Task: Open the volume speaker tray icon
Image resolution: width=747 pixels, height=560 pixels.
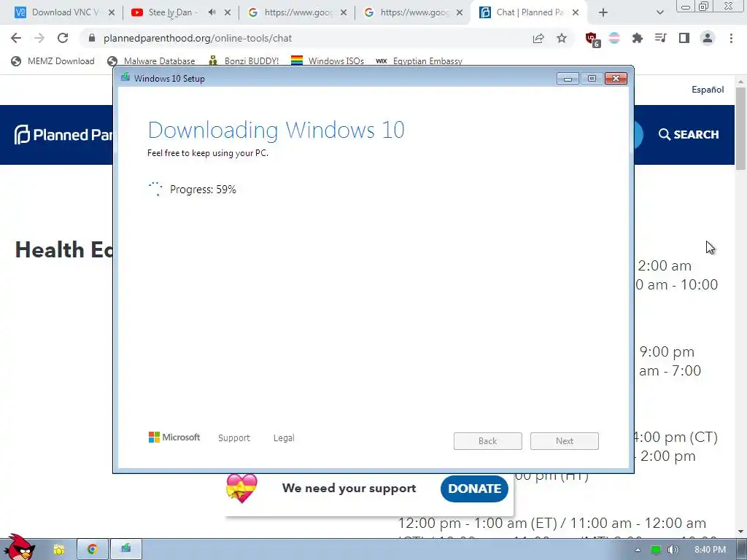Action: coord(673,550)
